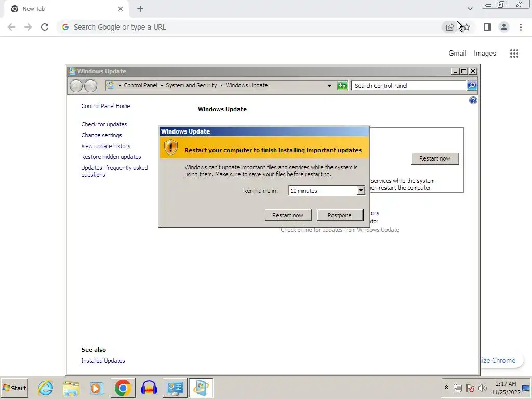532x399 pixels.
Task: Click Restart now in the dialog
Action: pyautogui.click(x=288, y=215)
